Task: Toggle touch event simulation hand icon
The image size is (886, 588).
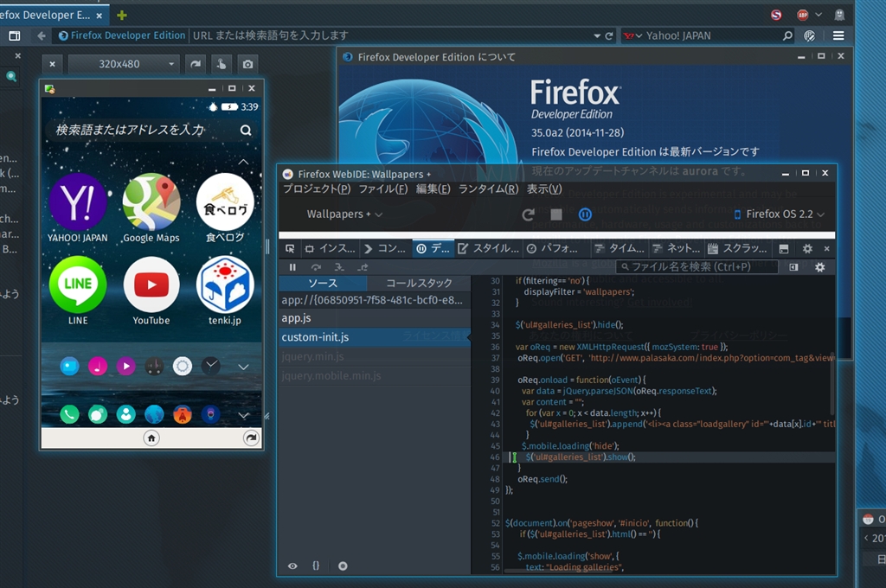Action: 222,64
